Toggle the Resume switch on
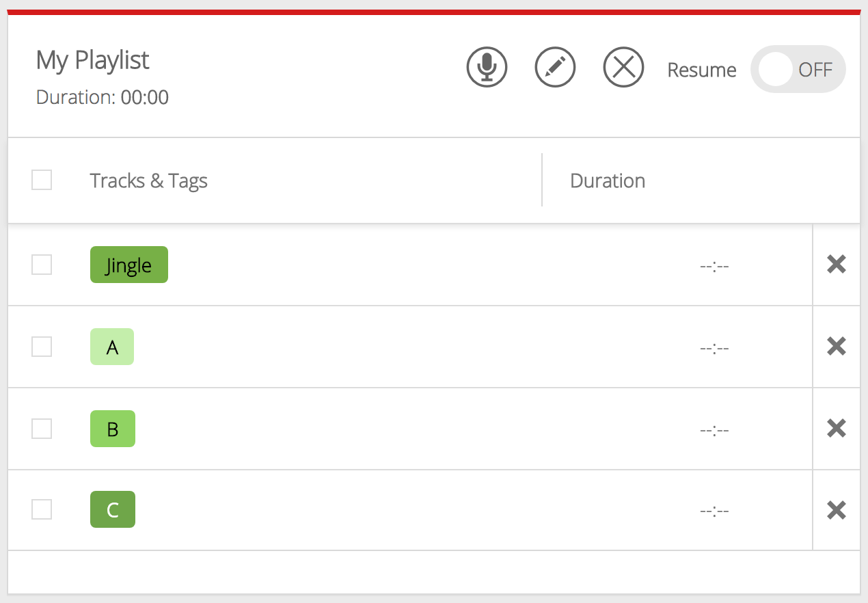 click(798, 69)
